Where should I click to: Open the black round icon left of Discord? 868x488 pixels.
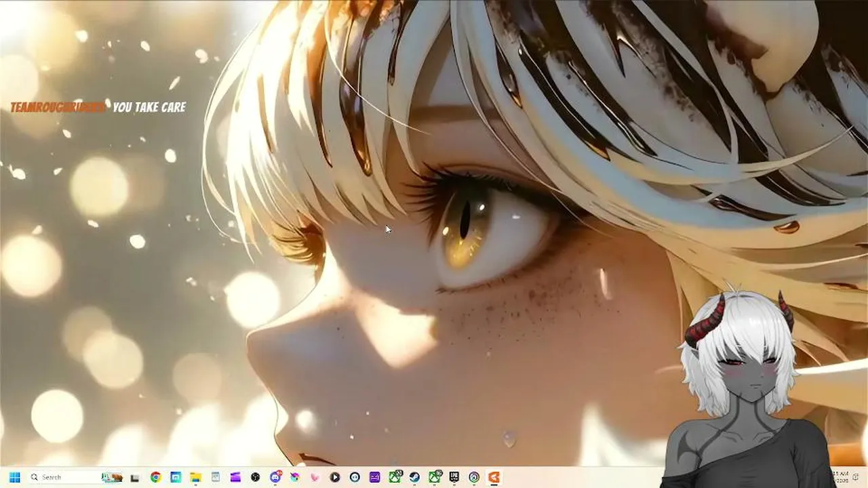tap(255, 477)
